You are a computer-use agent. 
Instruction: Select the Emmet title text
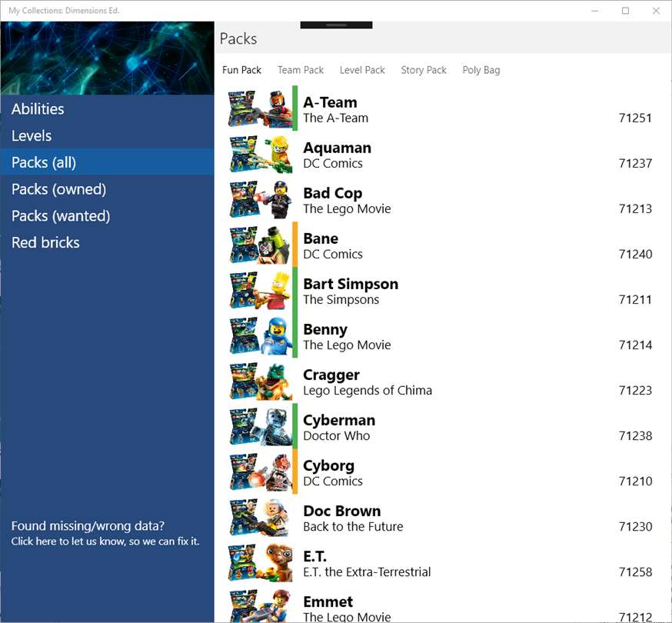(x=328, y=602)
